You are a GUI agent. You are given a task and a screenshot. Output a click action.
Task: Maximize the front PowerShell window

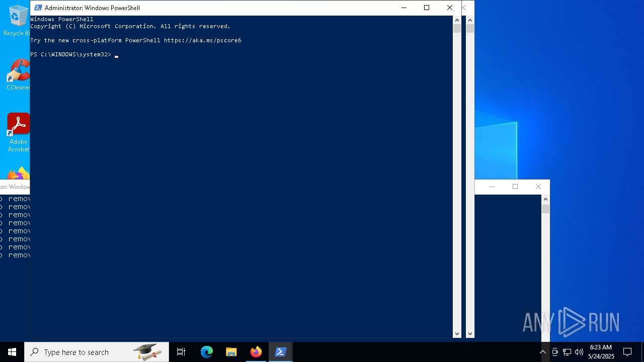(x=427, y=8)
